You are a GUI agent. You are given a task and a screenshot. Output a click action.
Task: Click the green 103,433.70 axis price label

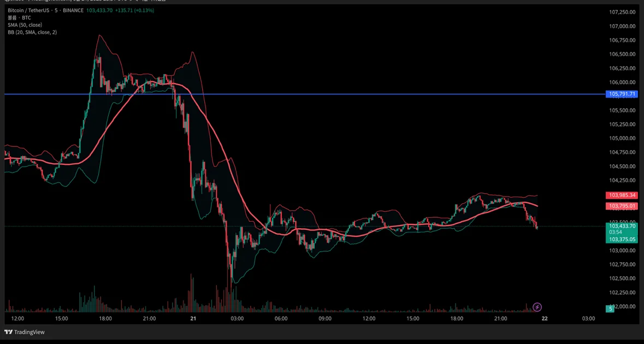click(x=622, y=226)
